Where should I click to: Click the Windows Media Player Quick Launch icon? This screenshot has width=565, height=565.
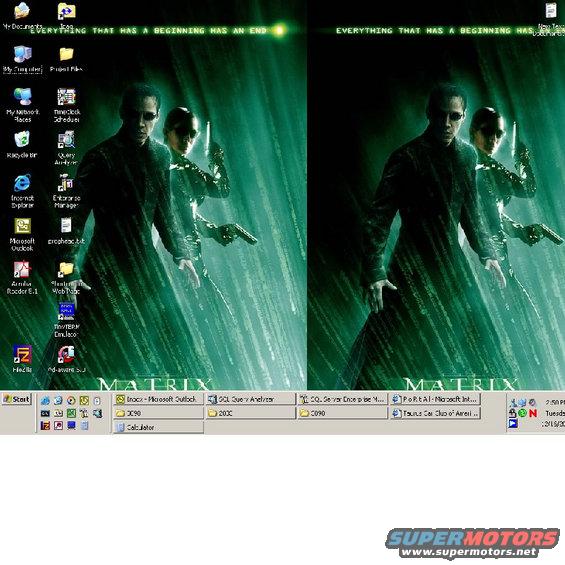[71, 400]
